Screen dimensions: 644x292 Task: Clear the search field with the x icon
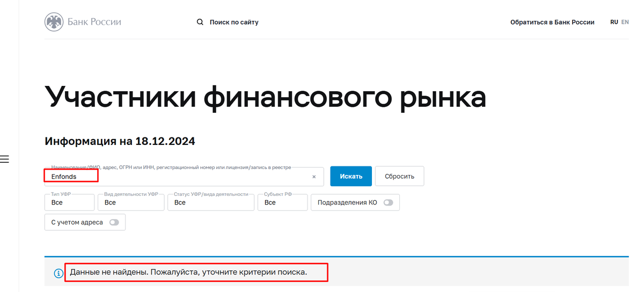pos(314,177)
